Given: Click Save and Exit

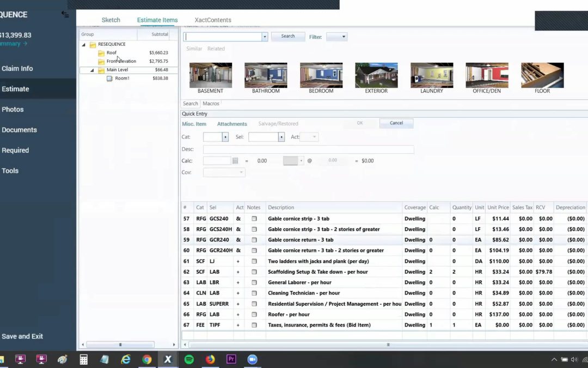Looking at the screenshot, I should click(22, 336).
